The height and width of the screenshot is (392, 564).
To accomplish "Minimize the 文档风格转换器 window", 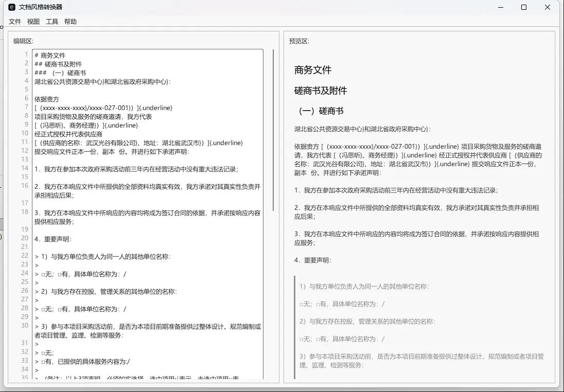I will [500, 7].
